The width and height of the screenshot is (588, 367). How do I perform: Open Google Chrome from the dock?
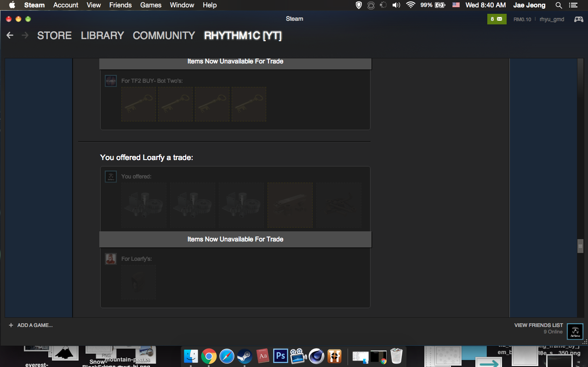point(209,356)
